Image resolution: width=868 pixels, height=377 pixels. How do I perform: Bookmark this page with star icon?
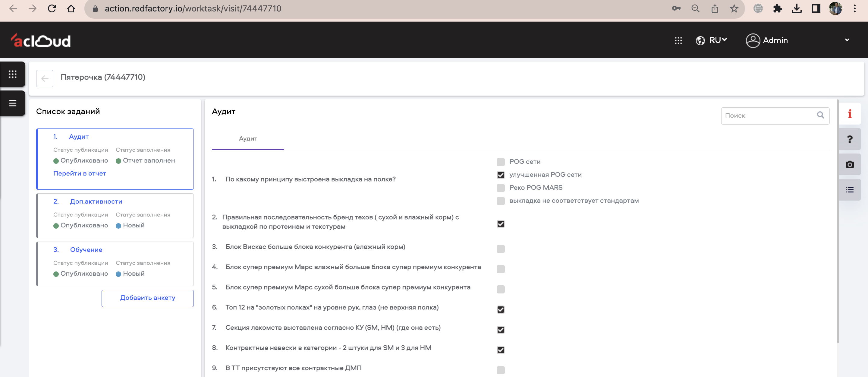(734, 8)
